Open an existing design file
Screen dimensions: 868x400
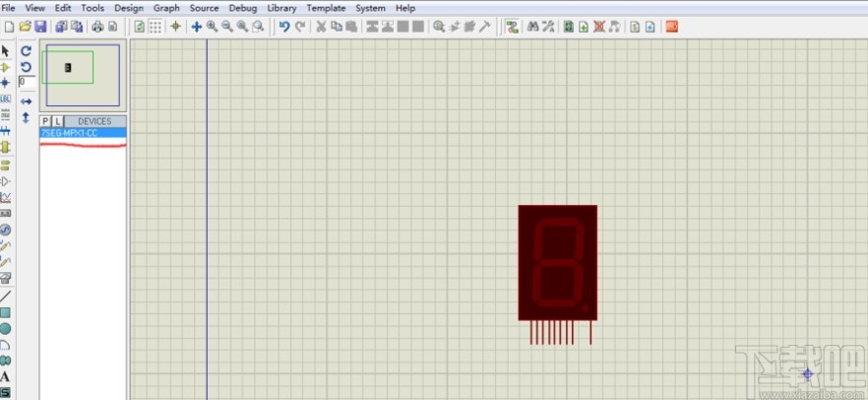(x=25, y=27)
